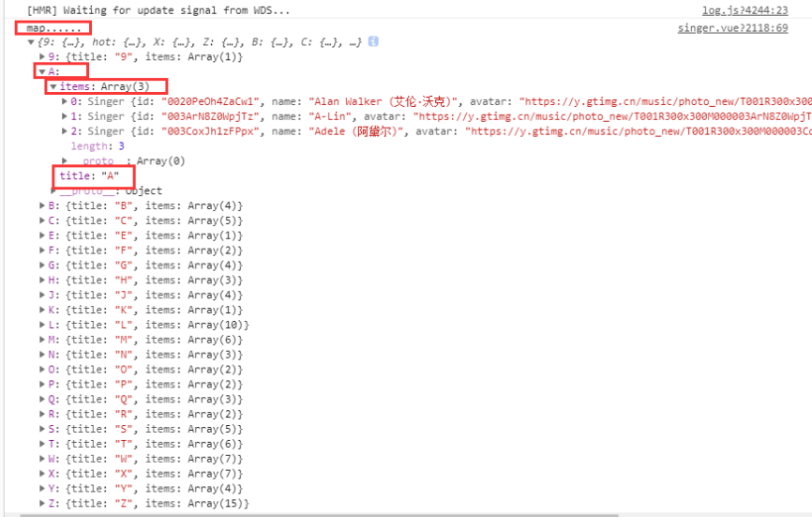Collapse the expanded A key
Viewport: 812px width, 517px height.
click(x=42, y=71)
